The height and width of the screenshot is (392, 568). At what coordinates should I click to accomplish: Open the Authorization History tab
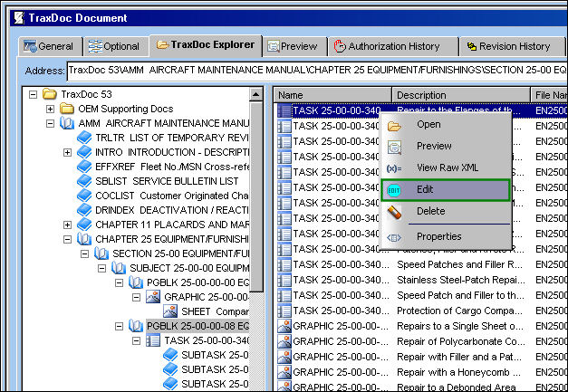click(x=393, y=46)
